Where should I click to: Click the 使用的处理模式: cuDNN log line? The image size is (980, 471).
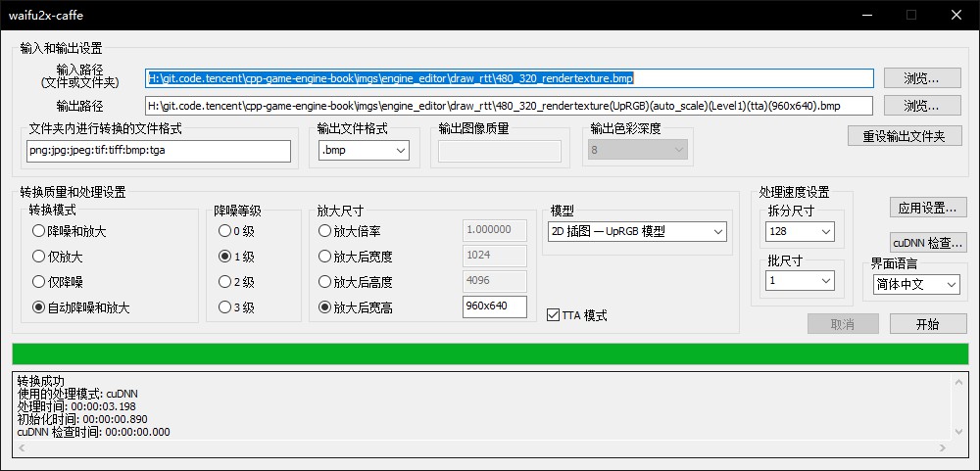point(78,394)
